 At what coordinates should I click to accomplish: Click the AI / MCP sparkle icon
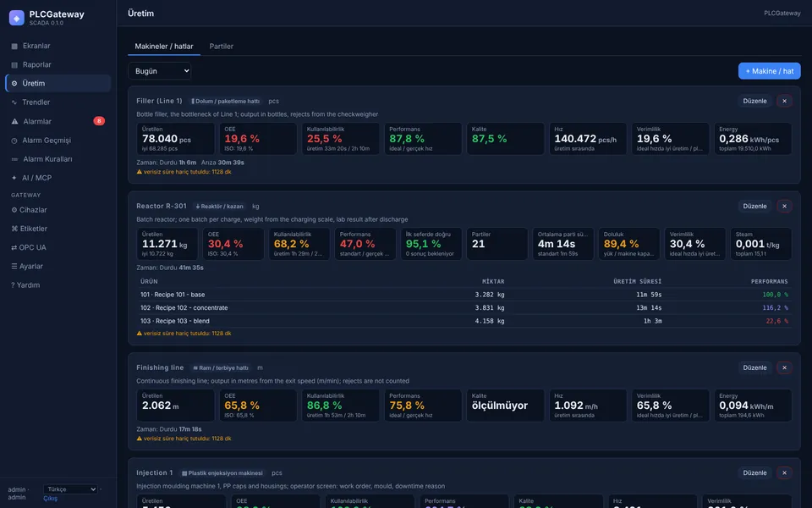pos(14,178)
